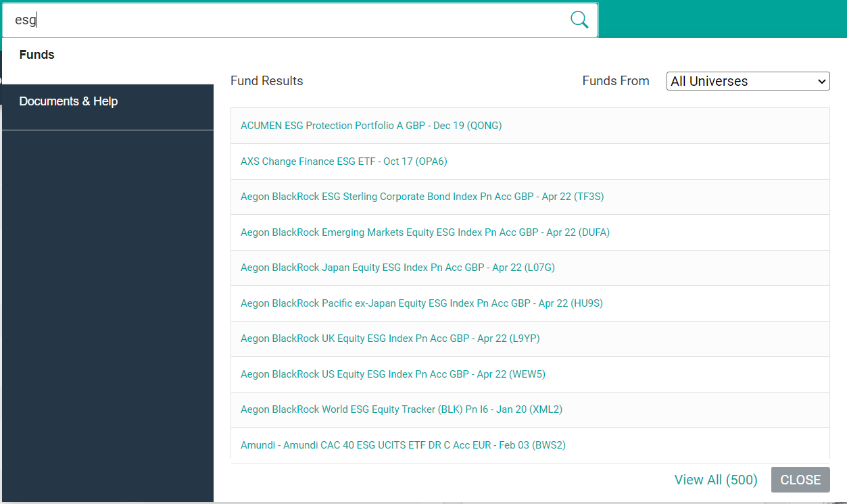847x504 pixels.
Task: Choose Aegon BlackRock Emerging Markets Equity ESG Index
Action: click(425, 232)
